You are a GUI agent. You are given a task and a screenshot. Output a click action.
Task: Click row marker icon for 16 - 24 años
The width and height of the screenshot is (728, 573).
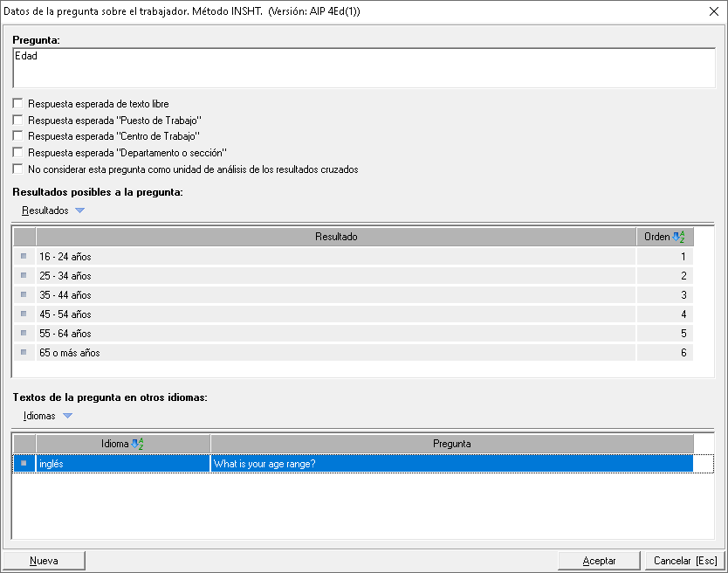click(24, 257)
